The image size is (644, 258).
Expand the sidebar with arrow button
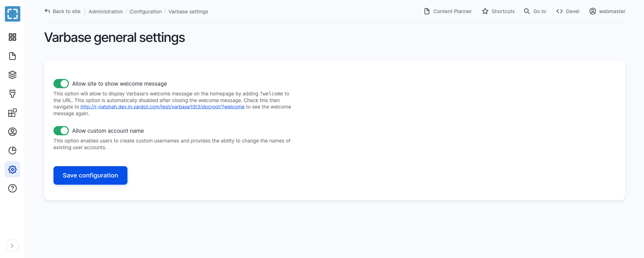point(12,246)
